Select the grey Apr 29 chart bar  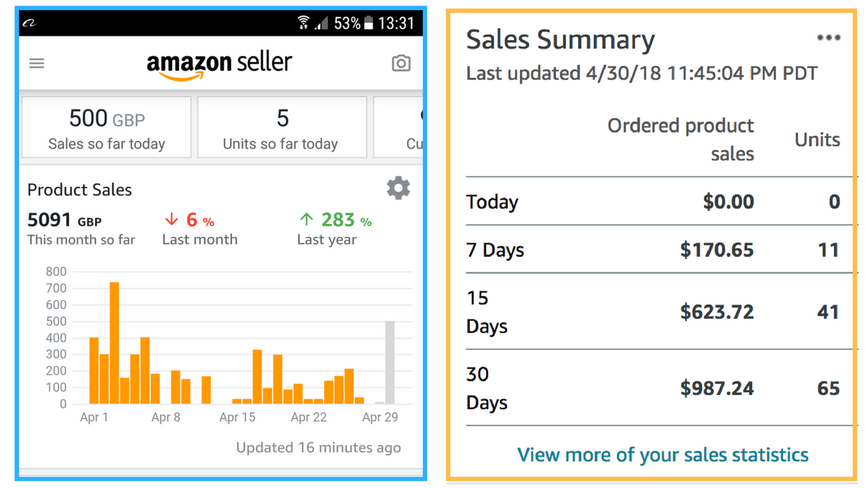click(390, 363)
